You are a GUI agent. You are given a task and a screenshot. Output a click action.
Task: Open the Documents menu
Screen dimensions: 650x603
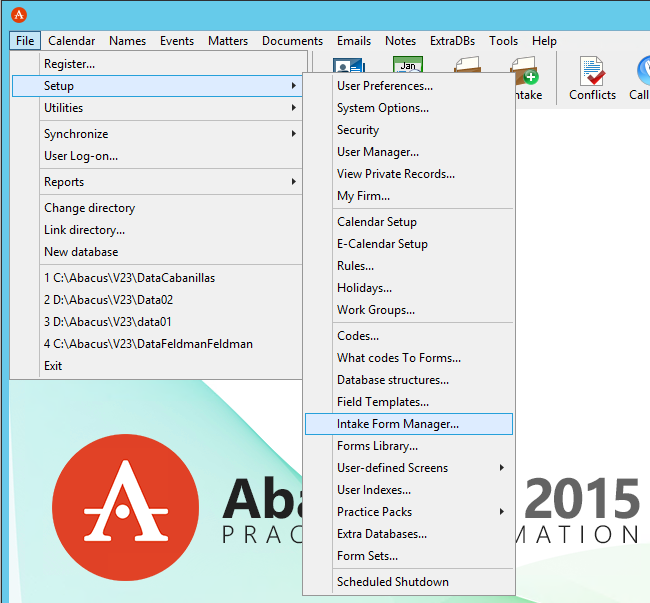292,41
